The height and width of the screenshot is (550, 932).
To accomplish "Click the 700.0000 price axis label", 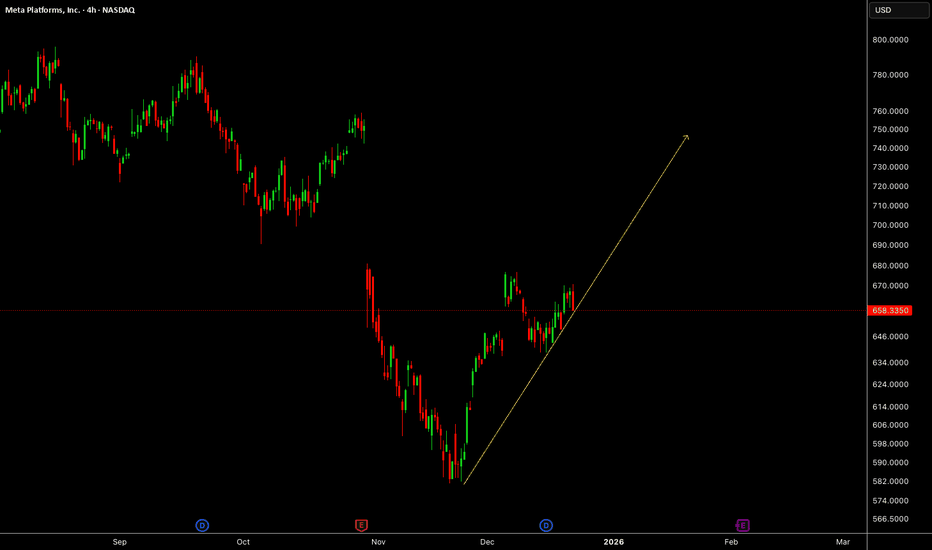I will (x=891, y=226).
